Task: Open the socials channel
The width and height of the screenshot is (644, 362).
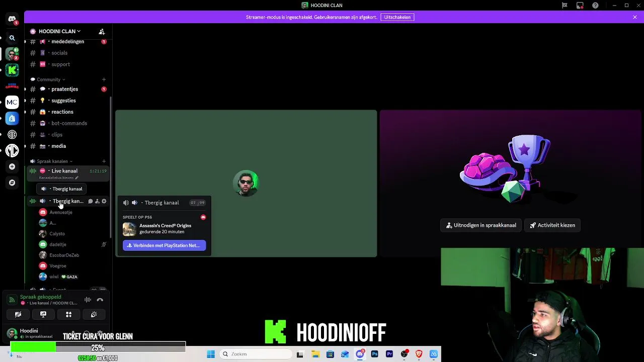Action: tap(68, 53)
